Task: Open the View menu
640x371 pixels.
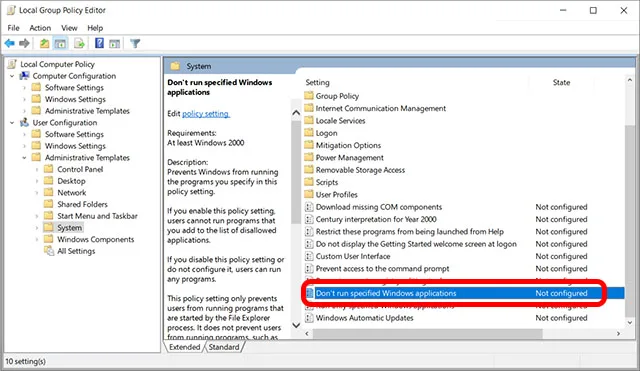Action: 69,28
